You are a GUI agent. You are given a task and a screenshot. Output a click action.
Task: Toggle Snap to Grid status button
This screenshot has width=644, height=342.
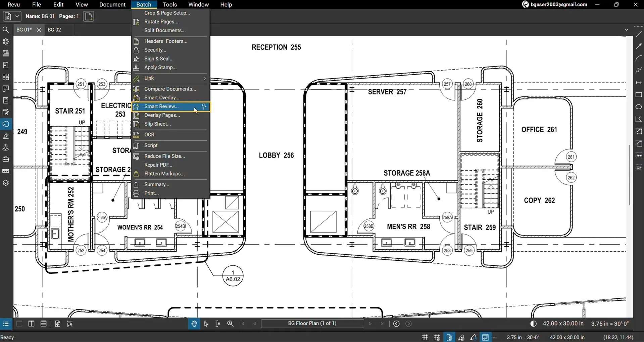click(437, 337)
